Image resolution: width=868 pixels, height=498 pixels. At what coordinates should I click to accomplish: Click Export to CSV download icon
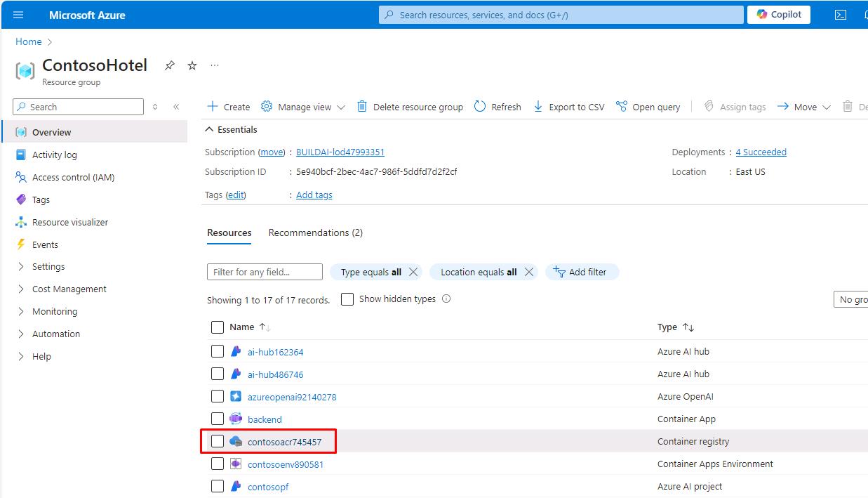(x=538, y=107)
